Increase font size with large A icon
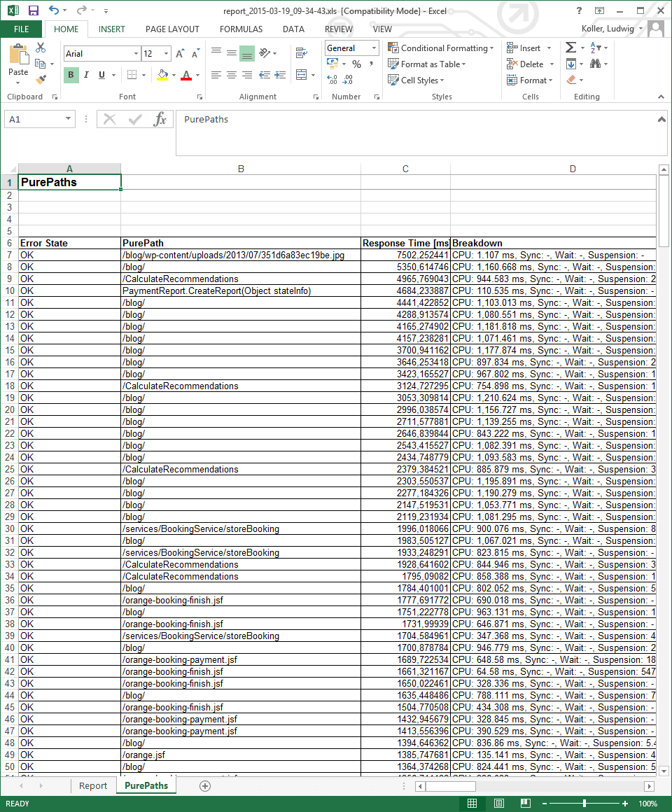The height and width of the screenshot is (812, 672). pos(180,54)
